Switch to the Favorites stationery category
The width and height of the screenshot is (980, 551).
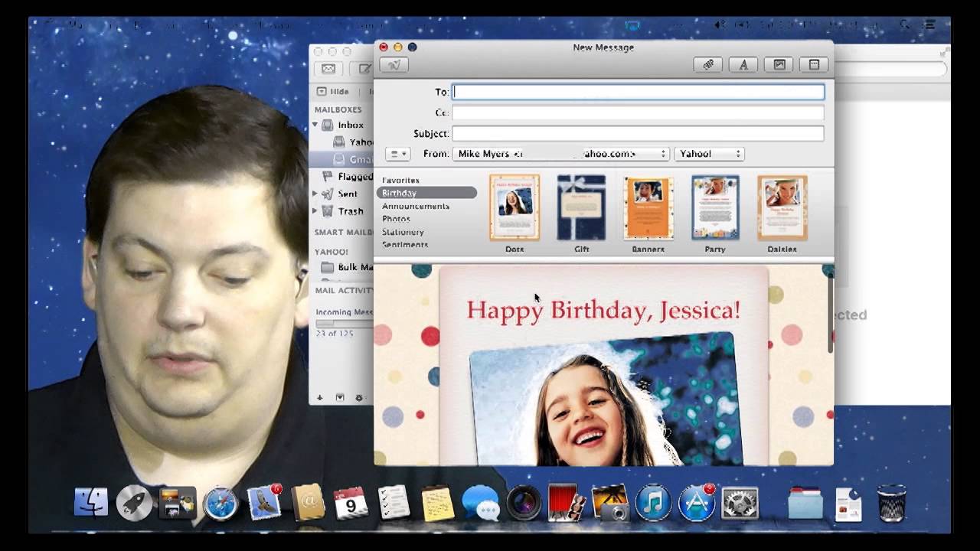coord(401,180)
